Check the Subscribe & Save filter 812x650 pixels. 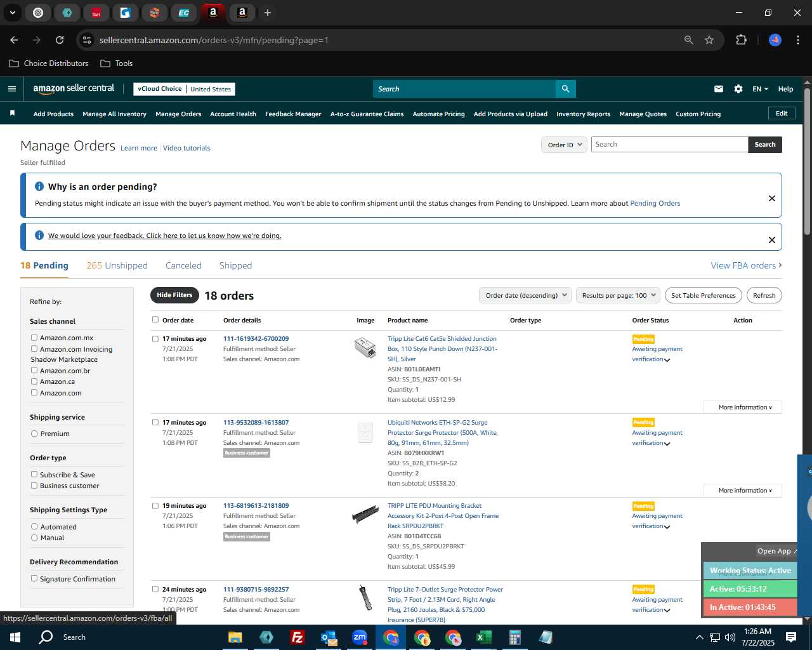pyautogui.click(x=34, y=474)
